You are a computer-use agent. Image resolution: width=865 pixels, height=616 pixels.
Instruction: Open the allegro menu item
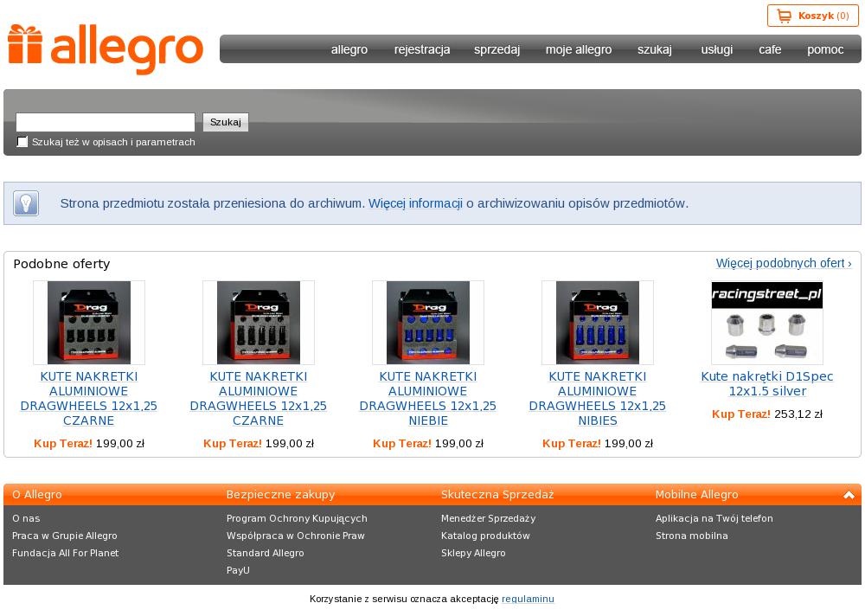(x=349, y=49)
